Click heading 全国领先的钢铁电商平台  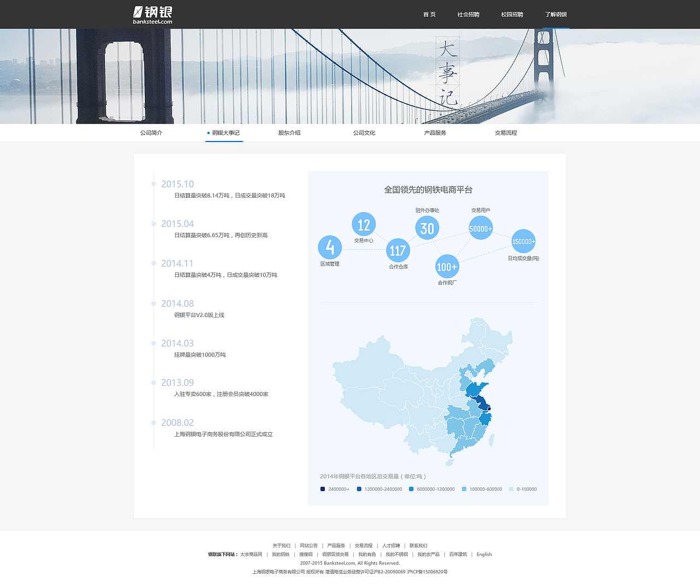point(428,190)
